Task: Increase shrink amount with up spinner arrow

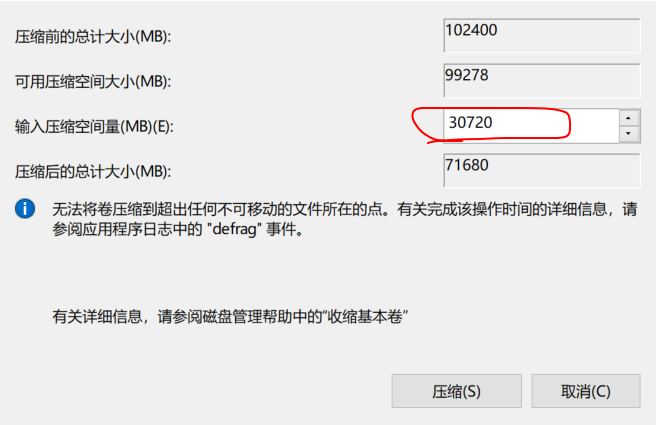Action: coord(628,118)
